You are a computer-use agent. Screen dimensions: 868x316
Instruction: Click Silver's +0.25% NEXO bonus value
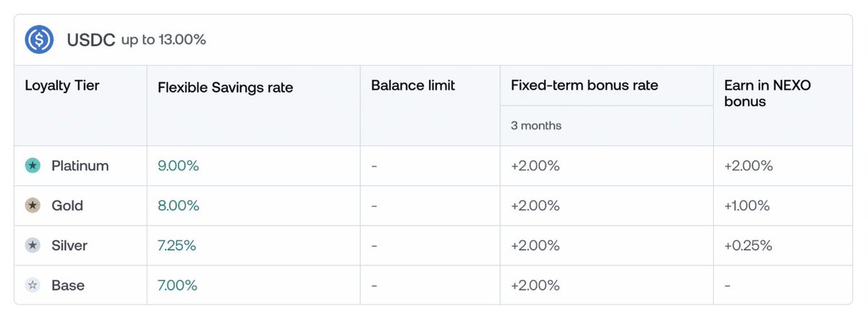click(748, 246)
